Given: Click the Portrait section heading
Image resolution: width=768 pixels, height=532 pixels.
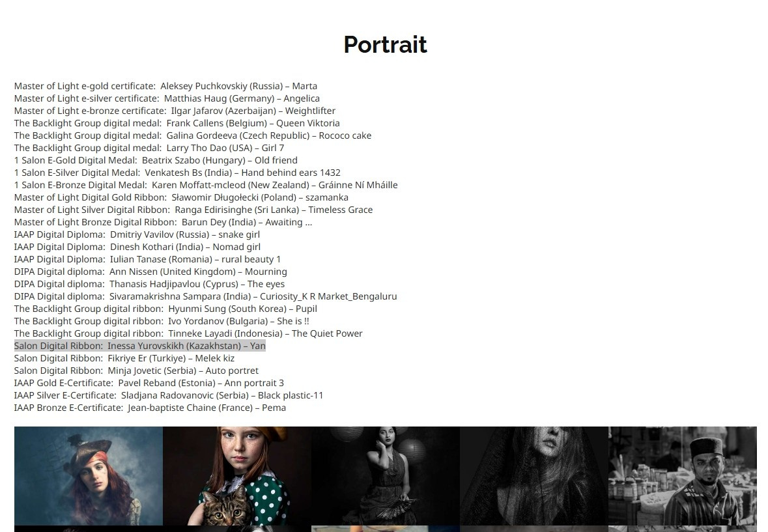Looking at the screenshot, I should (385, 45).
